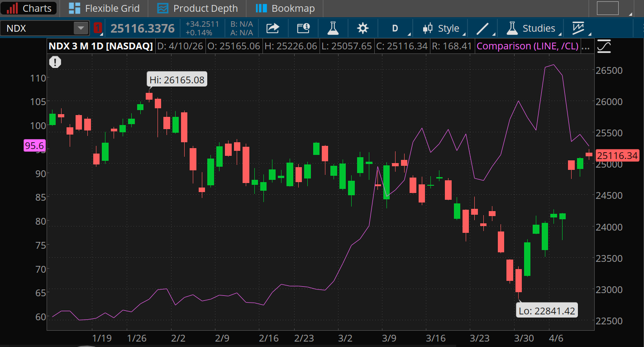Viewport: 644px width, 347px height.
Task: Open the Studies beaker icon
Action: (x=512, y=28)
